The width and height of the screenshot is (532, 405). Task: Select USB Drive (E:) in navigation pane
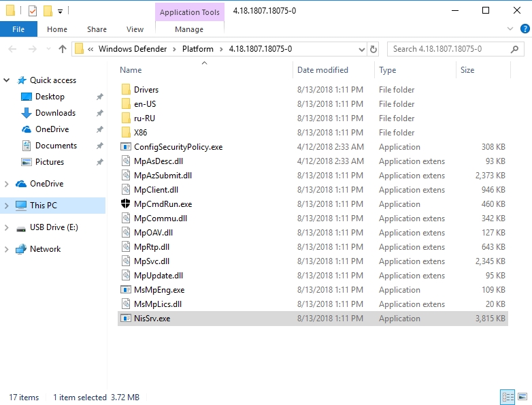tap(54, 227)
